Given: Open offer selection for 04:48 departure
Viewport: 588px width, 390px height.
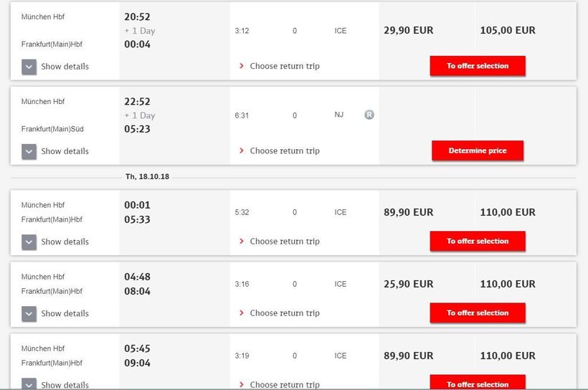Looking at the screenshot, I should pos(478,313).
